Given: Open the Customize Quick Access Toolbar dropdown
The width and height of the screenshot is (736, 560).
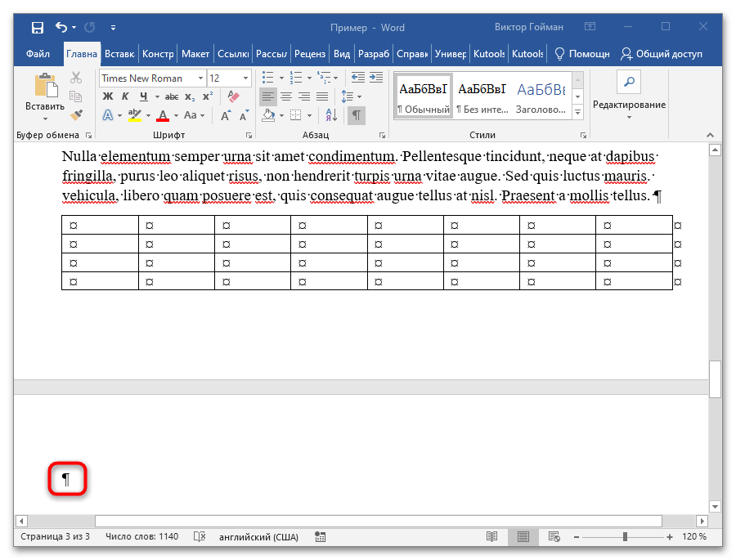Looking at the screenshot, I should pos(113,28).
